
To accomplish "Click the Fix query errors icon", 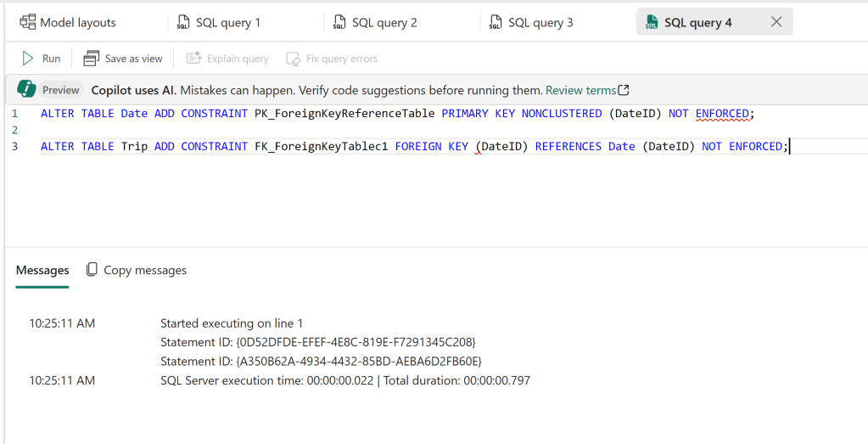I will 294,59.
